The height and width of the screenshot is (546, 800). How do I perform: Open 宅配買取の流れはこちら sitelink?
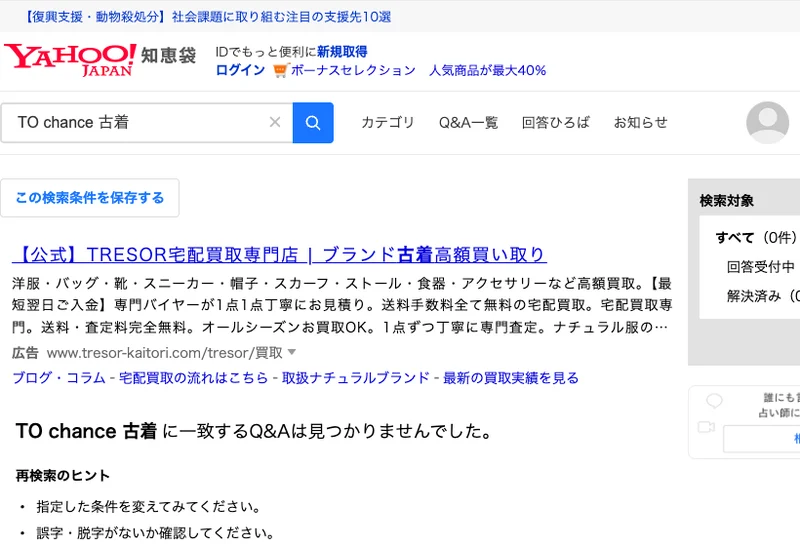click(193, 378)
